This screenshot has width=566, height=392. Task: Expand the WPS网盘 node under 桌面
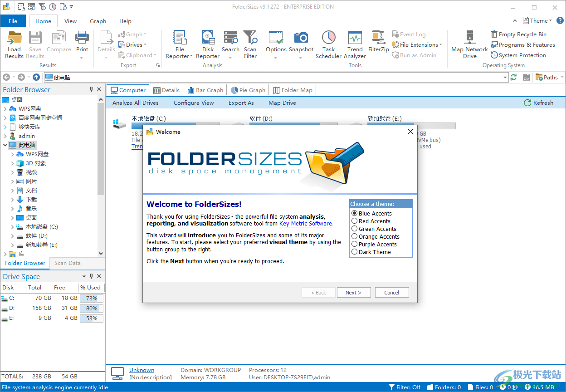click(5, 109)
